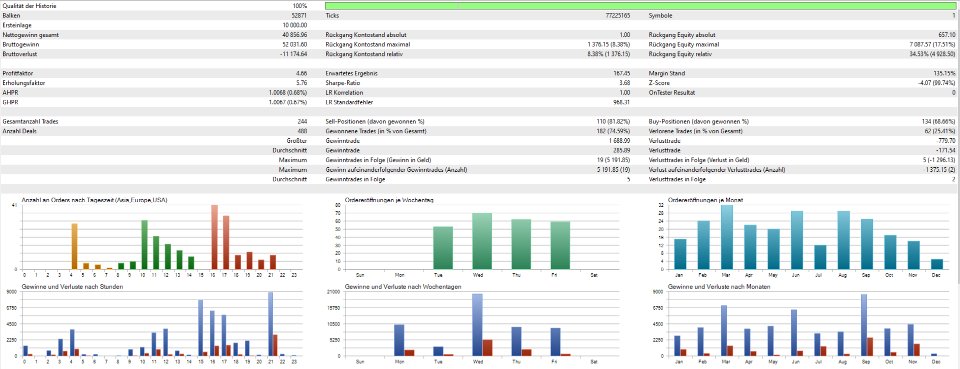Select the value 5 (-1 296.13)
Screen dimensions: 960x369
pos(939,160)
